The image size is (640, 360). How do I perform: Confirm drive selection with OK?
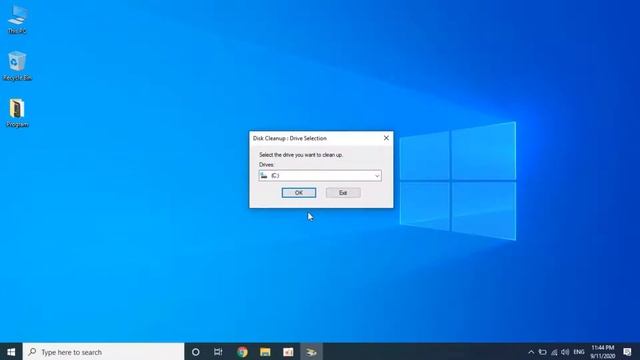tap(299, 193)
